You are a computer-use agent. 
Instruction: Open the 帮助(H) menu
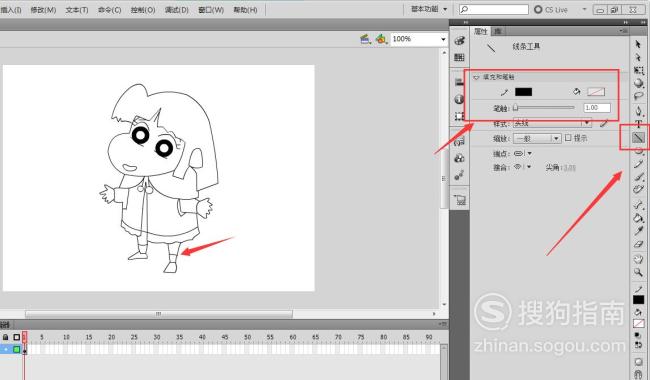245,10
